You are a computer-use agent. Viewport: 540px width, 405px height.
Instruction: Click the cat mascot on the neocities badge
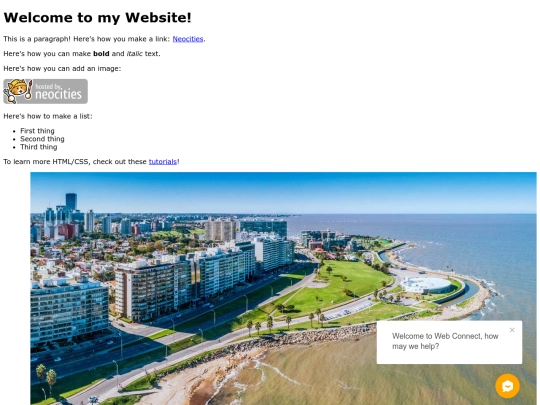tap(18, 91)
